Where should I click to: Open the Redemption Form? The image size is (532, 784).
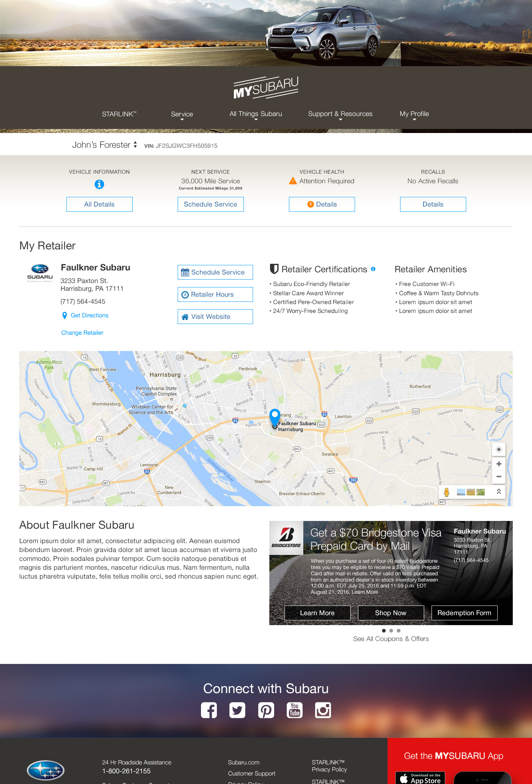pos(464,613)
